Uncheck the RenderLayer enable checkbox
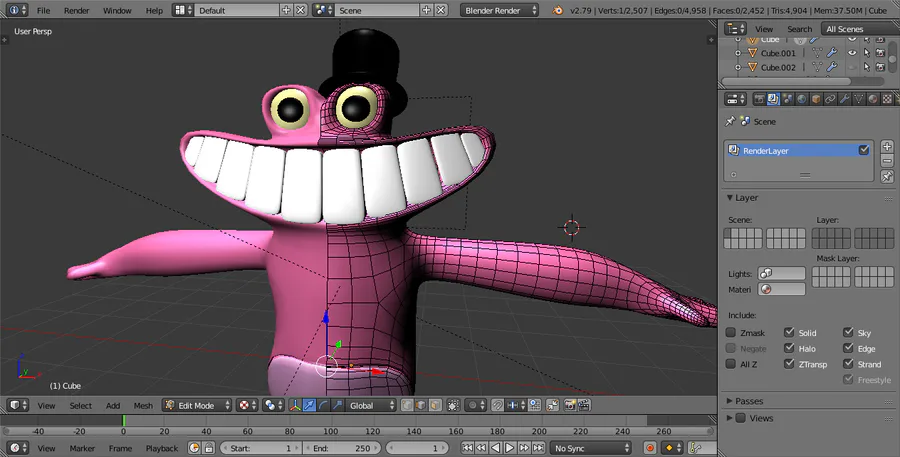 pyautogui.click(x=864, y=150)
